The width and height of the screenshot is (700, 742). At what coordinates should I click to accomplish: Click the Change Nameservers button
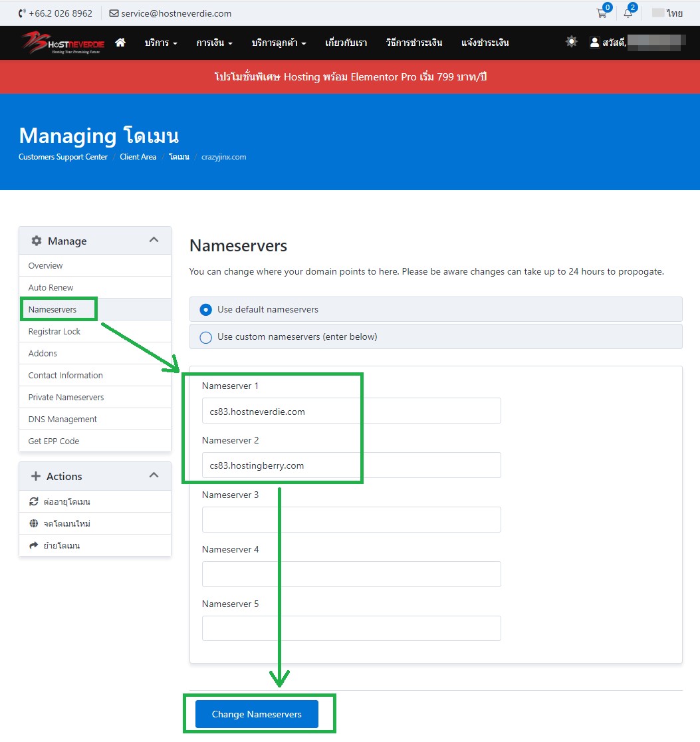[257, 714]
